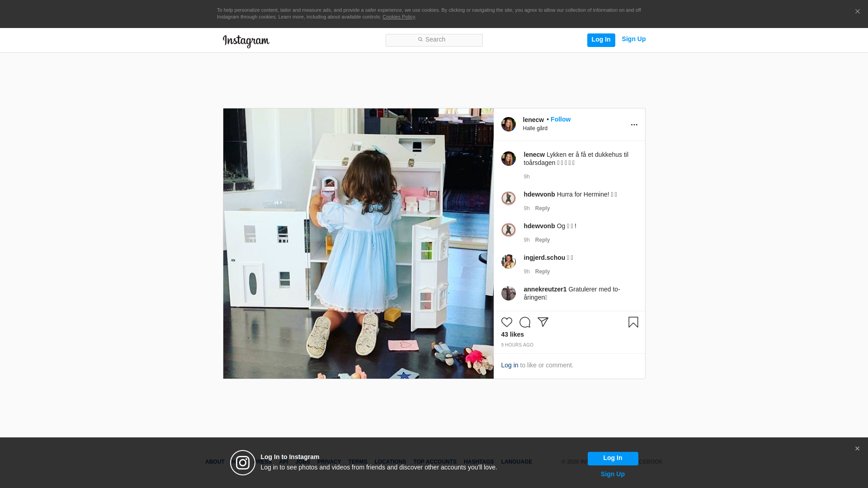Click into the Search field
The image size is (868, 488).
(434, 40)
